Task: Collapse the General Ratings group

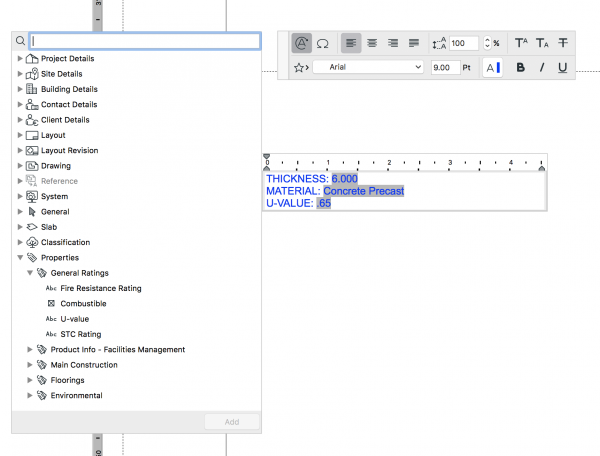Action: pos(30,273)
